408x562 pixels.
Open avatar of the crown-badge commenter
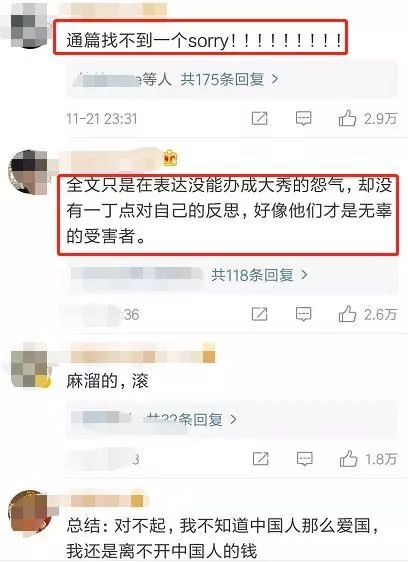[28, 172]
